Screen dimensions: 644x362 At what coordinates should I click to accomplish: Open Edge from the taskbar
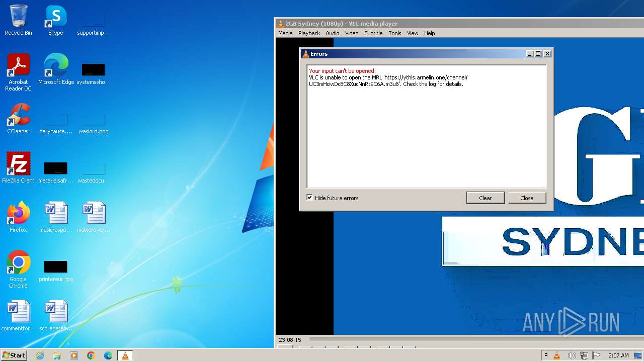point(108,355)
